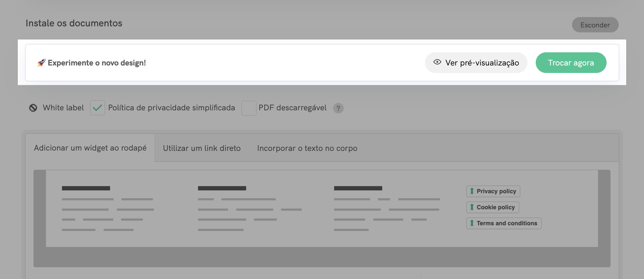
Task: Click the White label option text
Action: coord(63,108)
